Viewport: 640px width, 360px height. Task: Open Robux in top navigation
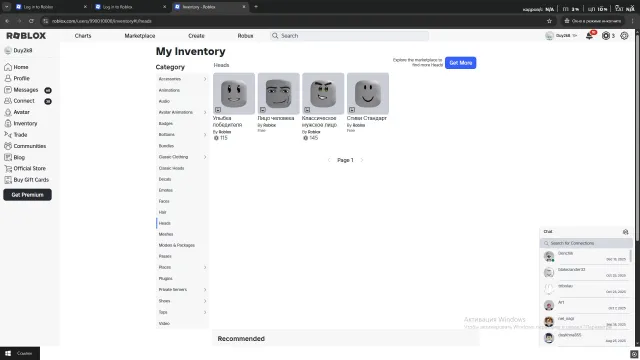coord(245,36)
